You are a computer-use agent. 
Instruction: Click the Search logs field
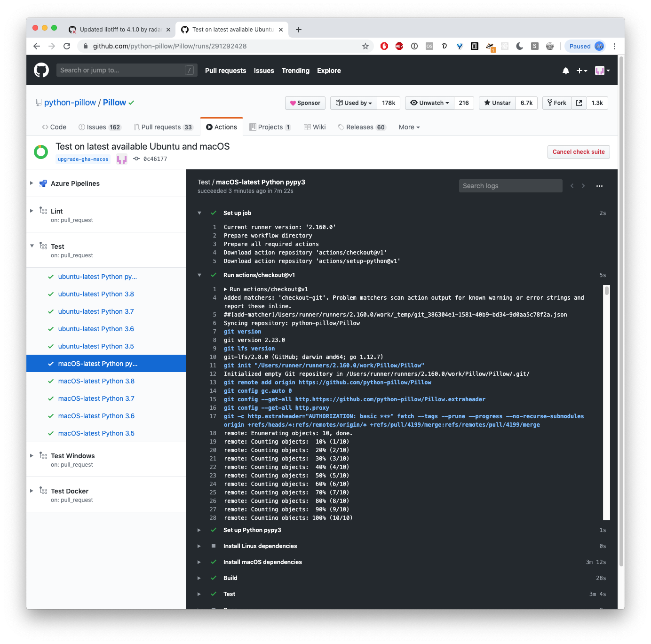click(x=510, y=186)
